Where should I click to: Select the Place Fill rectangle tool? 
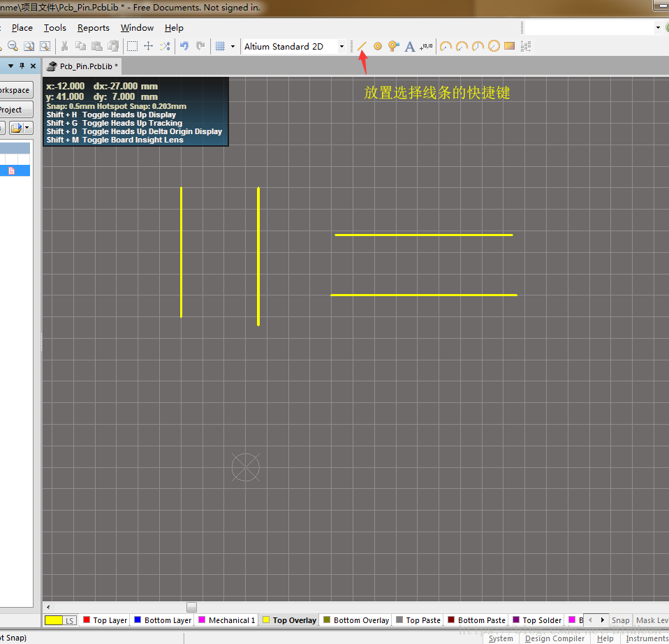(x=509, y=47)
